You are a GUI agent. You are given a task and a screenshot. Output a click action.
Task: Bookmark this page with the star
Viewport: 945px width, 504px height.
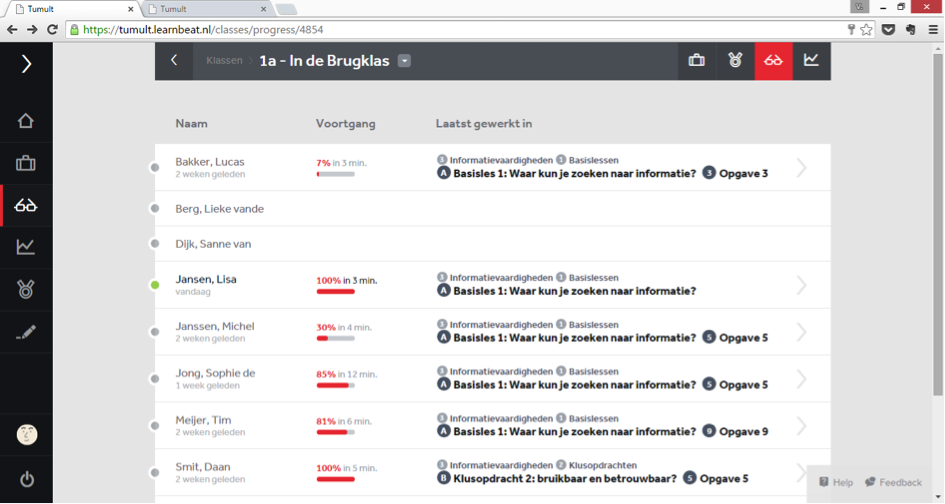(x=866, y=30)
